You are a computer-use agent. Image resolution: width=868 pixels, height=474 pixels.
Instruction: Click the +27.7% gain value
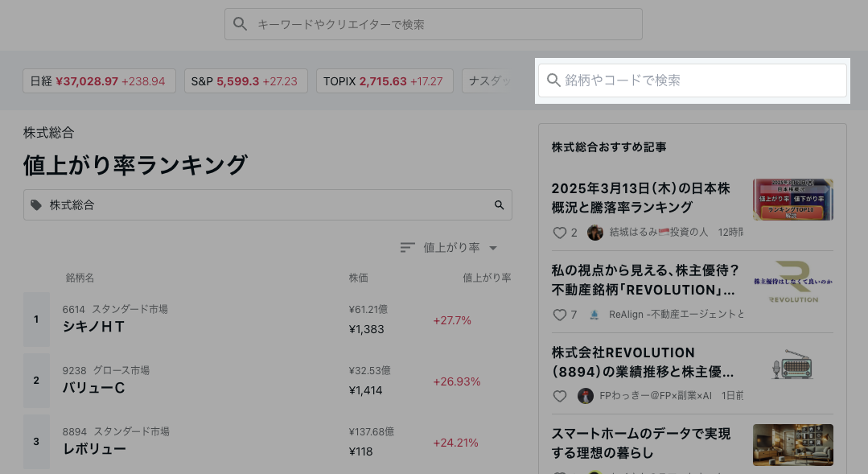(452, 320)
